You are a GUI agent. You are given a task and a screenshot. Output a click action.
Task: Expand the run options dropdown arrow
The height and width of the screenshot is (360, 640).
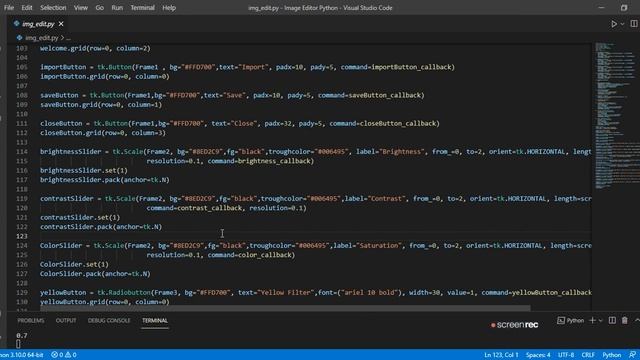(x=622, y=24)
